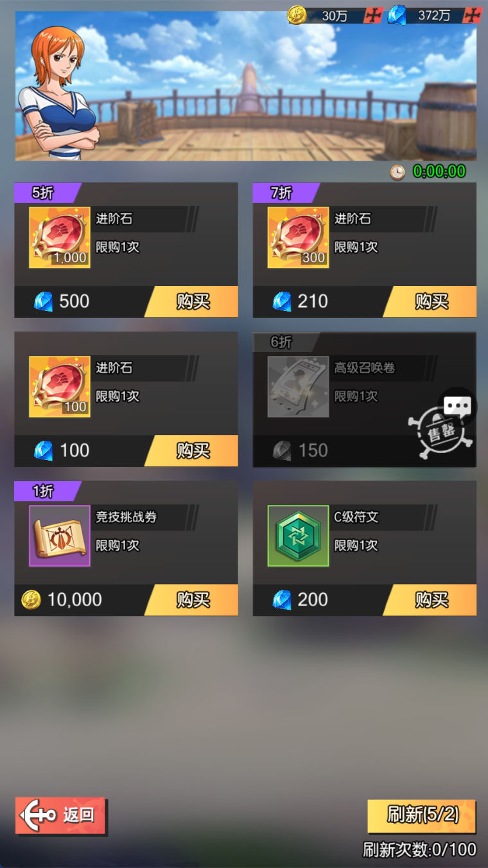The image size is (488, 868).
Task: Buy the C级符文 for 200 diamonds
Action: click(x=430, y=599)
